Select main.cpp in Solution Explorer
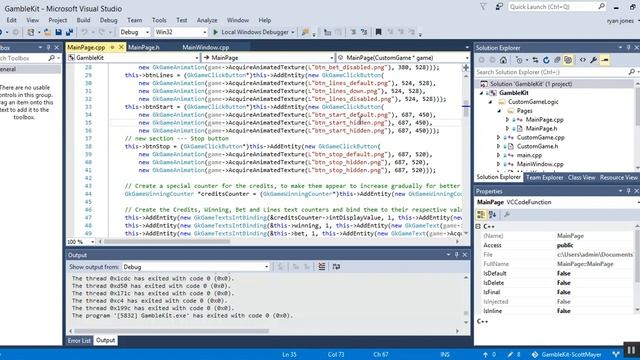Image resolution: width=640 pixels, height=360 pixels. point(529,156)
